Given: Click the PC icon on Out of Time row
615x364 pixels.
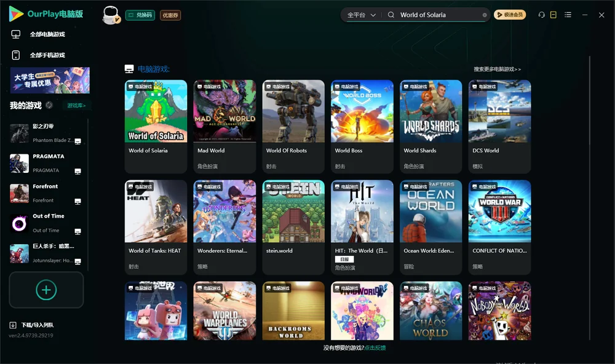Looking at the screenshot, I should (x=77, y=231).
